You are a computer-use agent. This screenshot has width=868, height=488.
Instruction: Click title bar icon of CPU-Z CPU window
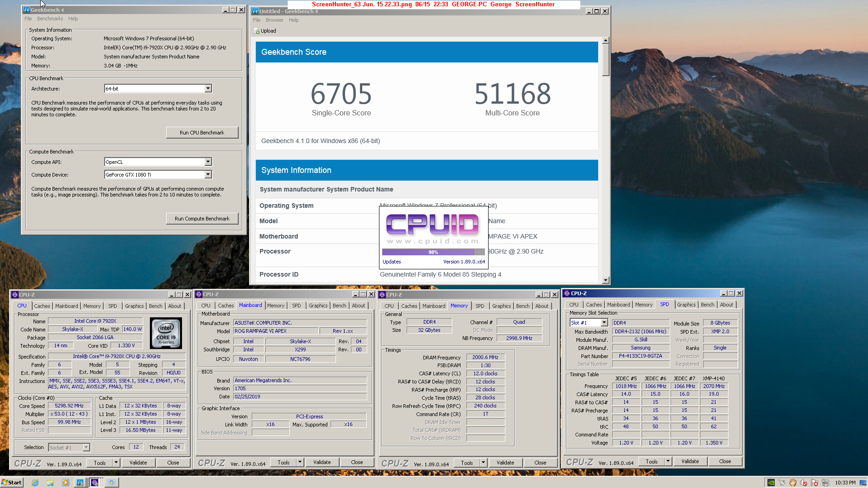coord(15,295)
